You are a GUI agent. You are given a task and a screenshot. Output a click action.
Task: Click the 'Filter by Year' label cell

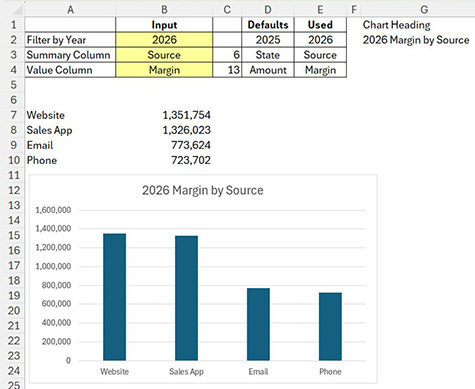coord(70,40)
